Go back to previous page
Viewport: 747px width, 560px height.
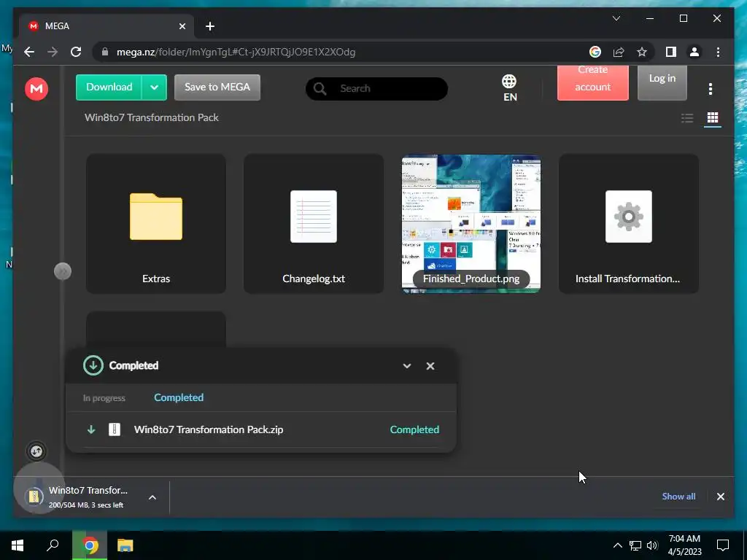(29, 52)
